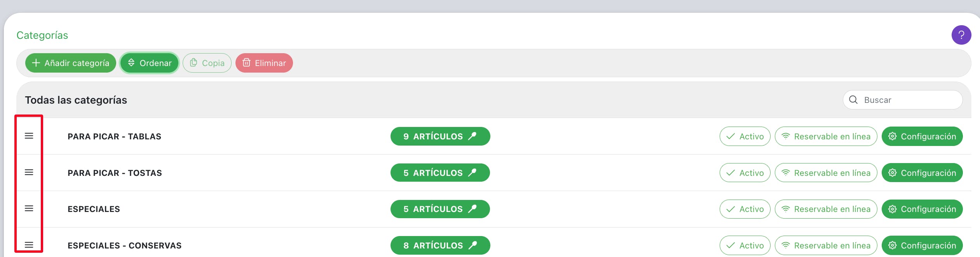
Task: Click the red Eliminar button
Action: click(264, 63)
